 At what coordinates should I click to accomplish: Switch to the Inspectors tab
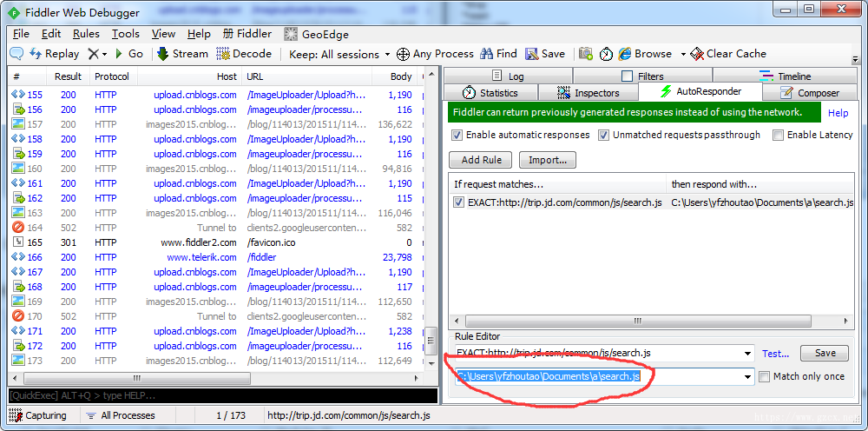(589, 92)
